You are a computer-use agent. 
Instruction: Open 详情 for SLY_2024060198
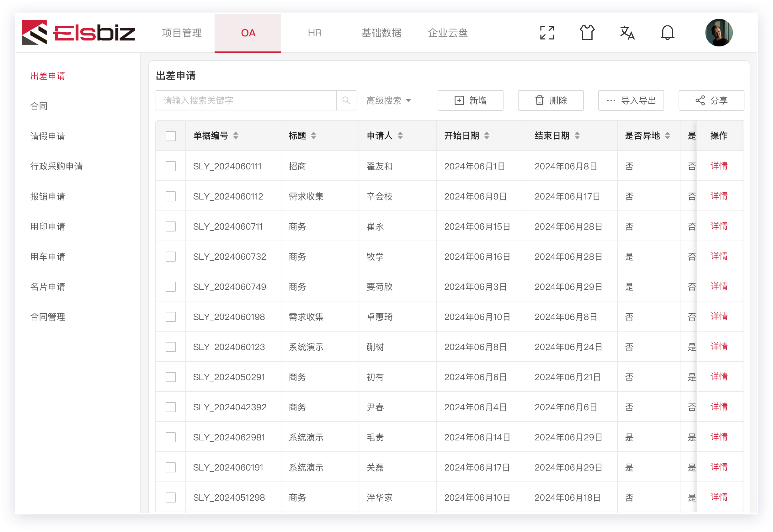click(719, 316)
